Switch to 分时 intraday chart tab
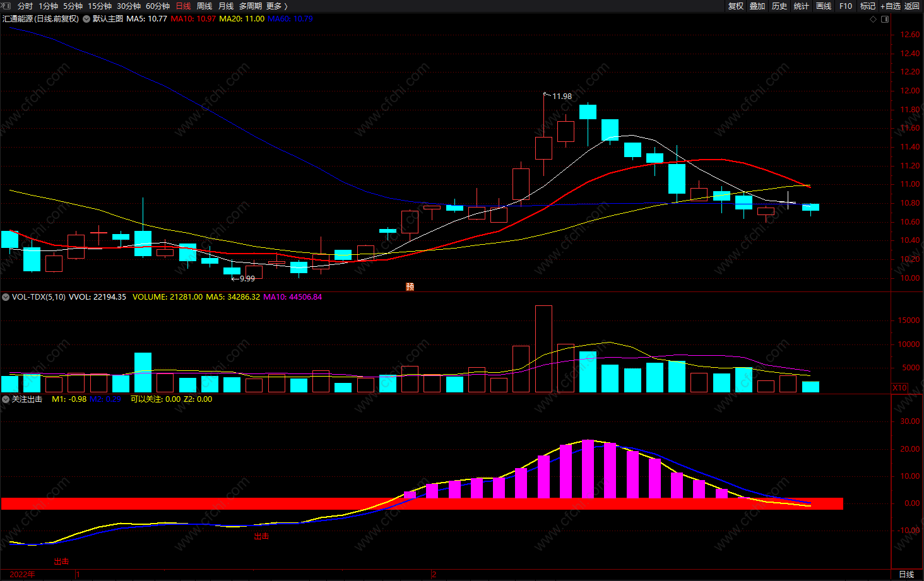The image size is (924, 581). coord(25,6)
